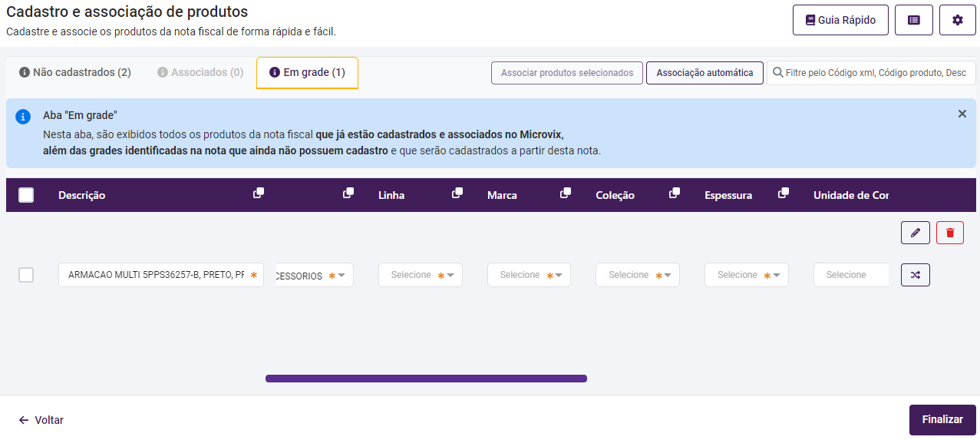Click the Finalizar button
This screenshot has height=440, width=980.
942,420
